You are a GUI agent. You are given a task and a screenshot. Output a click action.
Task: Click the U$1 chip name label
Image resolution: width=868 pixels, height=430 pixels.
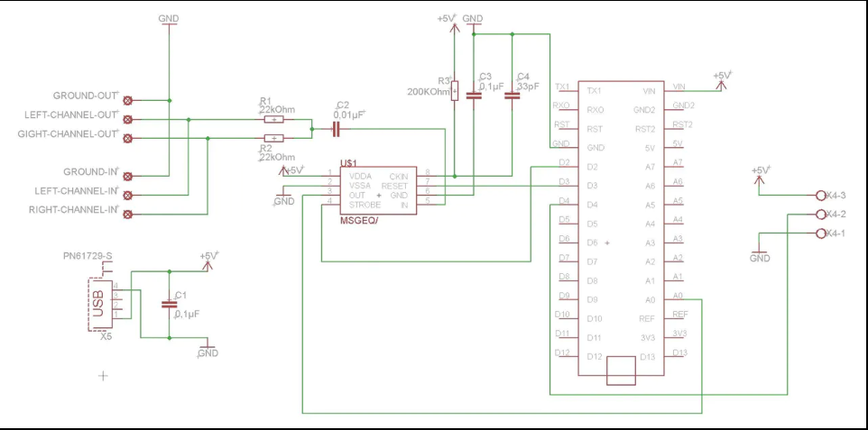pyautogui.click(x=348, y=164)
